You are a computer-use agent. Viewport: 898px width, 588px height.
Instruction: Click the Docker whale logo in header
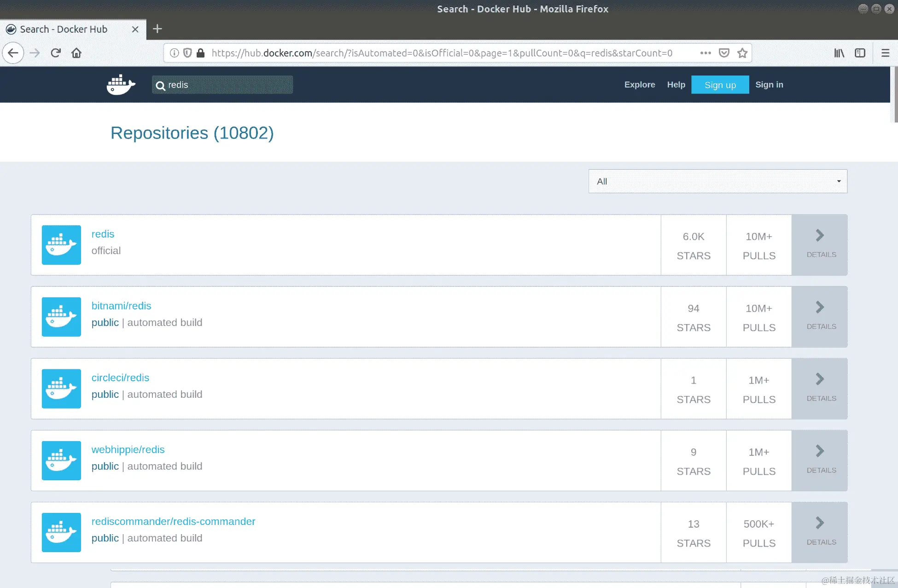coord(121,85)
